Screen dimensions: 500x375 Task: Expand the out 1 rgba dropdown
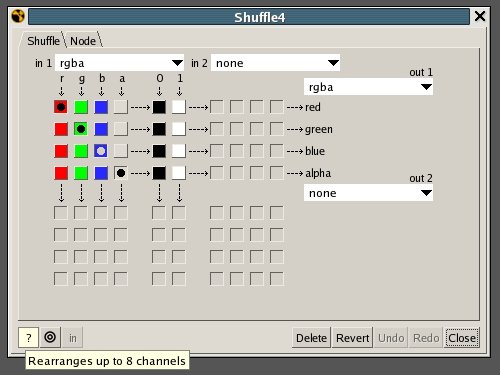pos(368,87)
